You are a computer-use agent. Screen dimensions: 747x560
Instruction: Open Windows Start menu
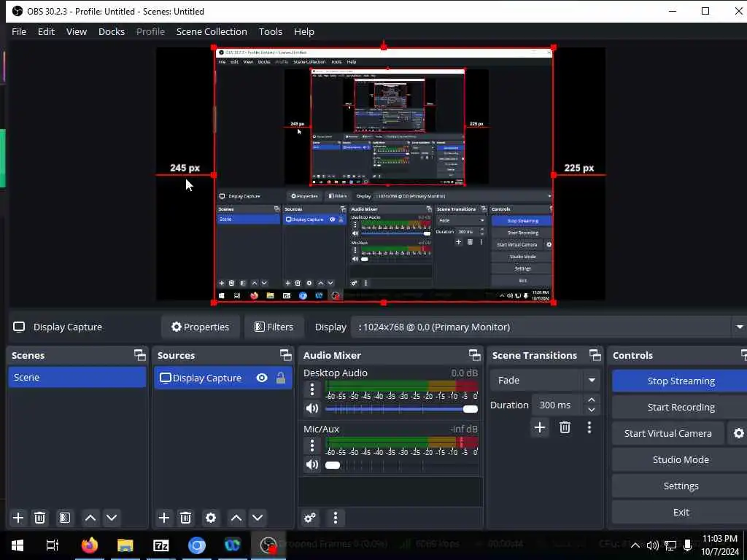pos(18,545)
